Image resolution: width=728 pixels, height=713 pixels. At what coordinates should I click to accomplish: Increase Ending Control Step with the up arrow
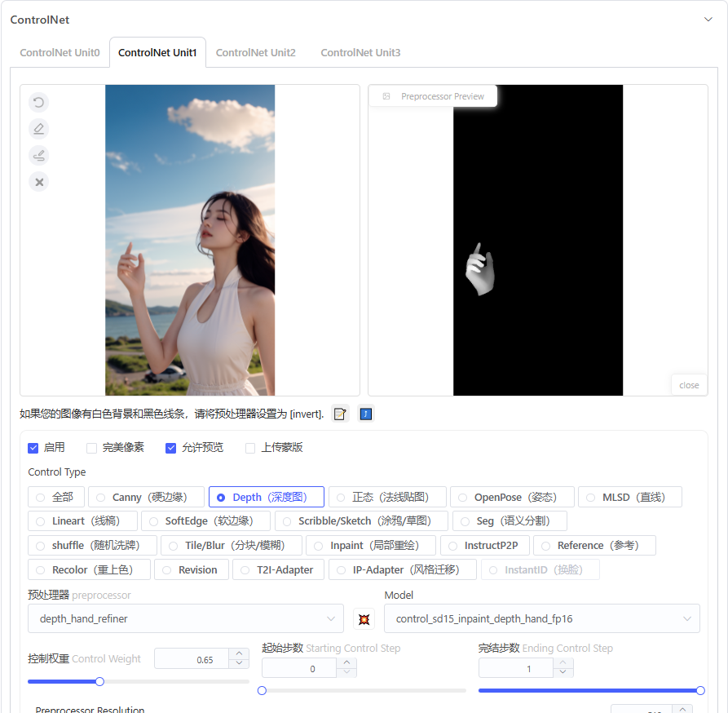click(x=563, y=663)
